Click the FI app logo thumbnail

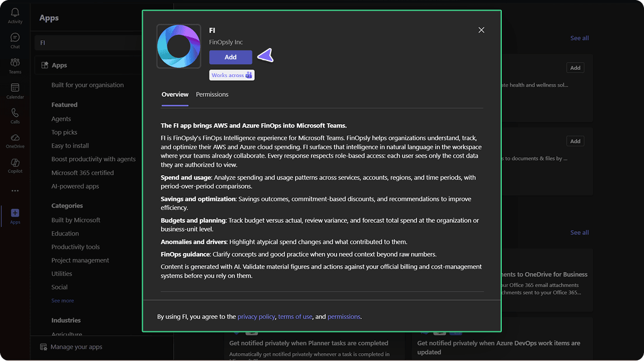click(179, 46)
